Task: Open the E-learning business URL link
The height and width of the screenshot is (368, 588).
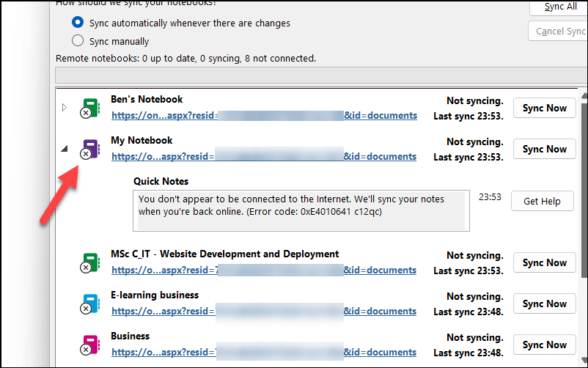Action: [264, 312]
